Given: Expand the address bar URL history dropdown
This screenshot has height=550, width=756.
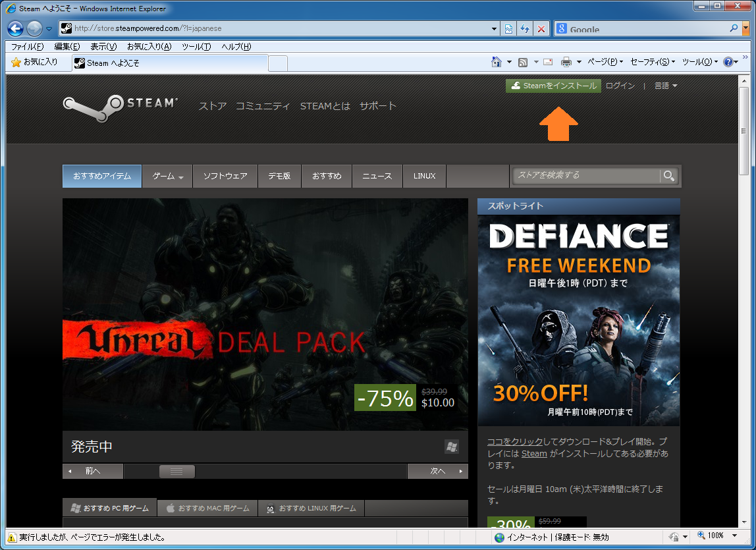Looking at the screenshot, I should [x=494, y=29].
